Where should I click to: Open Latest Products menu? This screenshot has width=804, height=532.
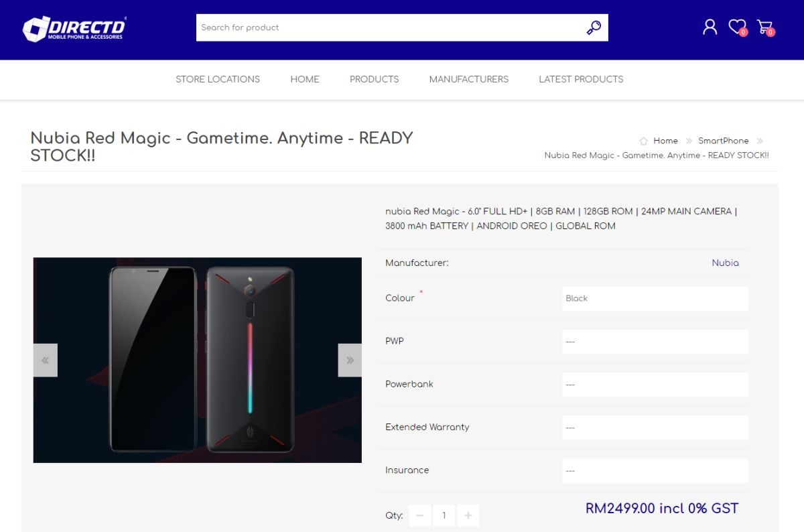pos(581,79)
